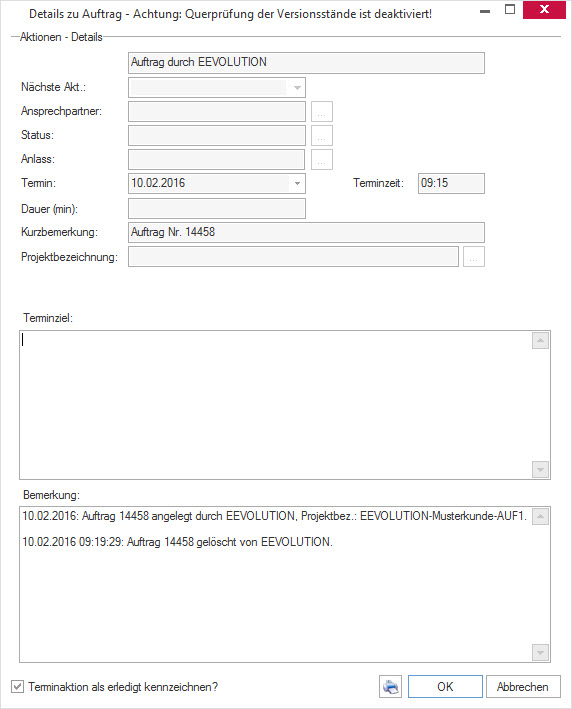572x709 pixels.
Task: Maximize the Details zu Auftrag window
Action: pos(510,9)
